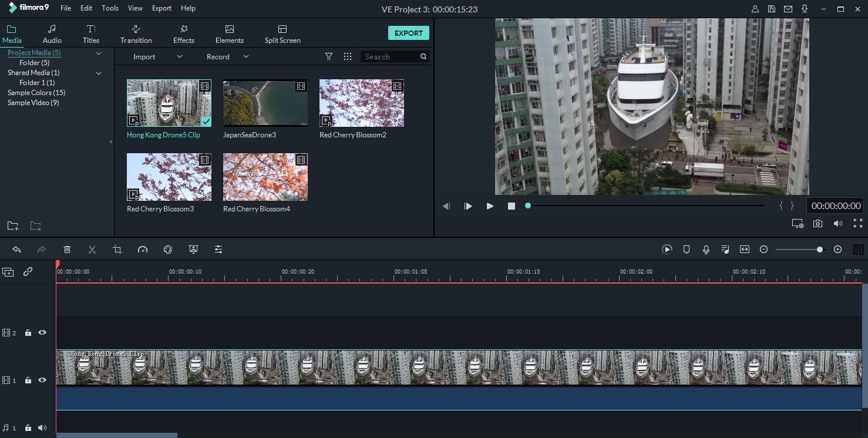This screenshot has width=868, height=438.
Task: Click the EXPORT button
Action: (x=409, y=33)
